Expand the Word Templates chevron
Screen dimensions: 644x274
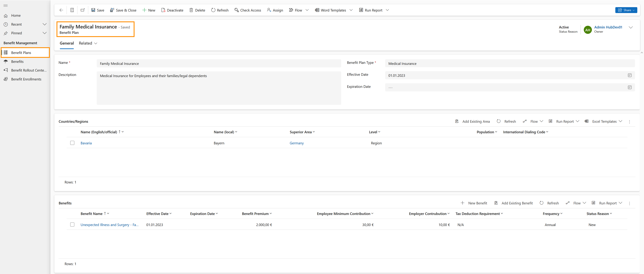351,10
